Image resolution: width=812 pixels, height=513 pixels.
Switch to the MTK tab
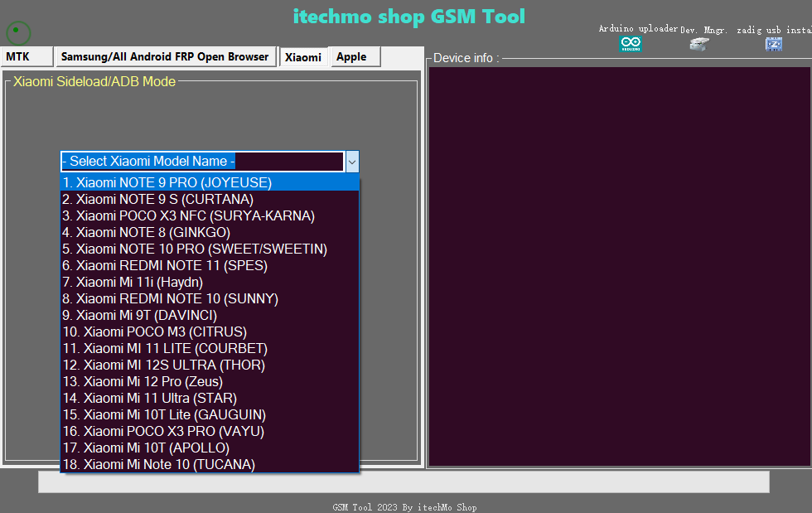click(26, 57)
